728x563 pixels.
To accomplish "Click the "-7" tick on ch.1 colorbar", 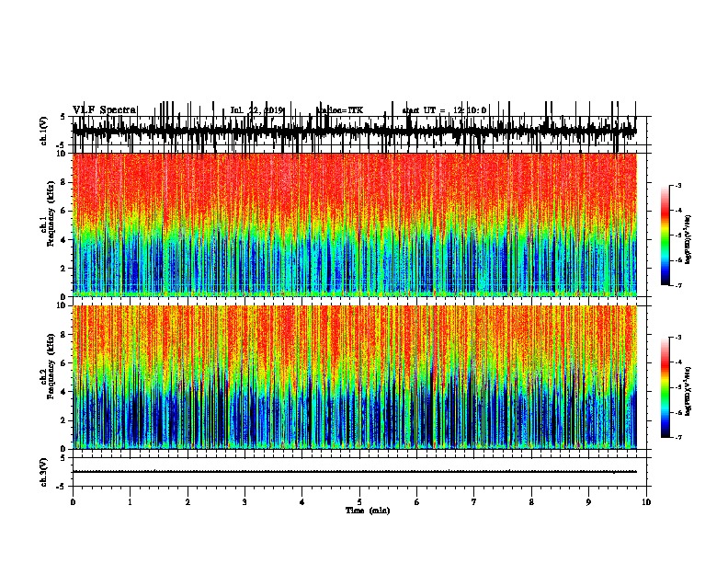I will click(x=678, y=285).
